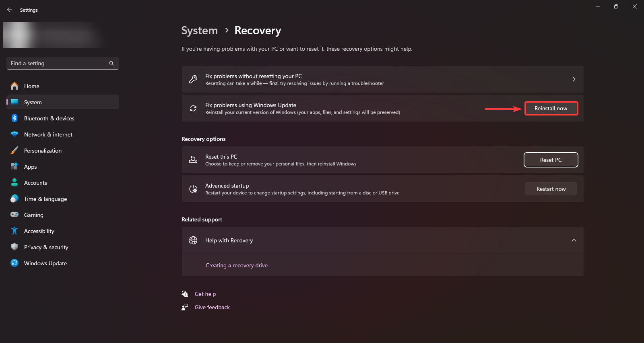Open Accounts settings
The width and height of the screenshot is (644, 343).
63,182
